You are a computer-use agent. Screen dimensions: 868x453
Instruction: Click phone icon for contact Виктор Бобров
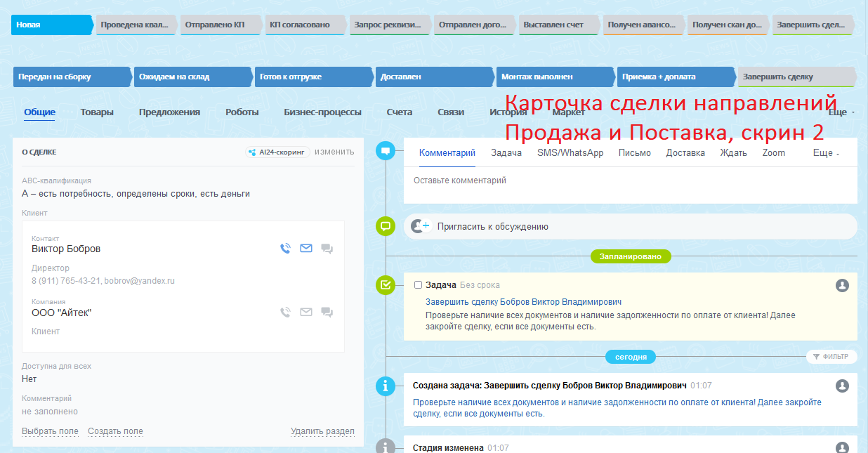[285, 249]
